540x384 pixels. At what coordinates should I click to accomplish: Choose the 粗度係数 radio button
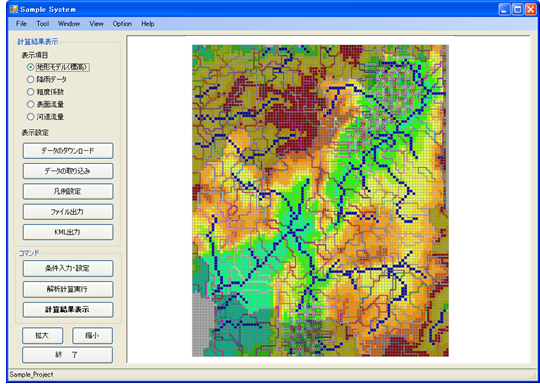[45, 92]
